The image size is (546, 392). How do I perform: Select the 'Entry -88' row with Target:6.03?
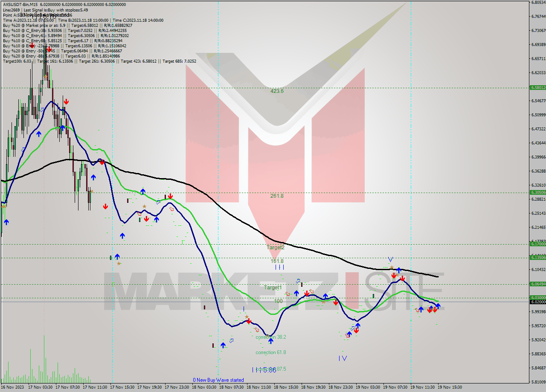pyautogui.click(x=61, y=56)
